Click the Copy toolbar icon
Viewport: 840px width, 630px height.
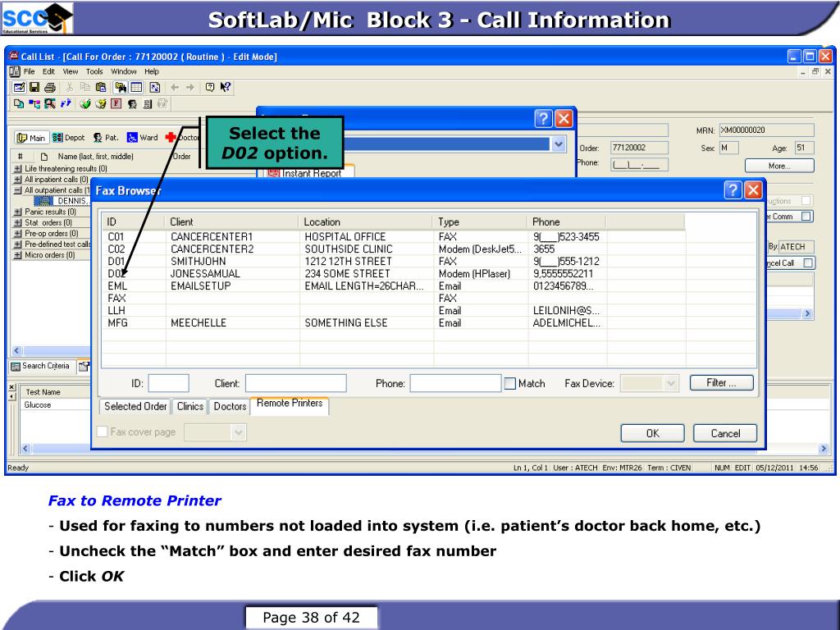point(84,87)
